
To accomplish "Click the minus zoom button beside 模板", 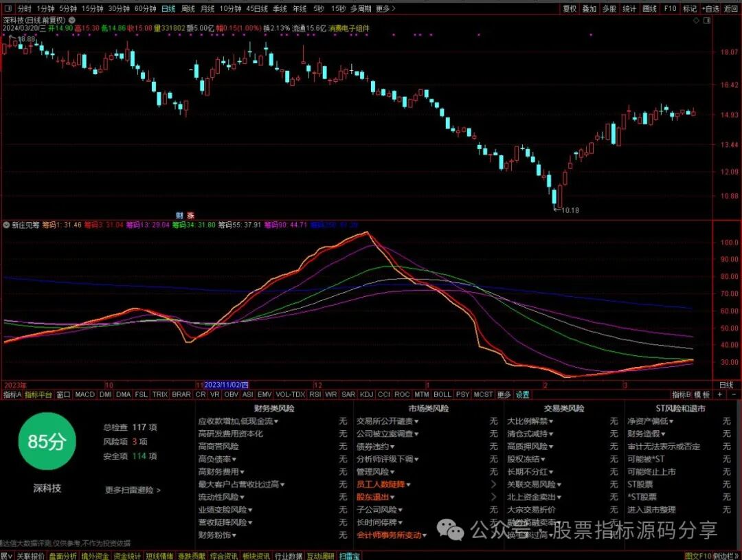I will (734, 394).
